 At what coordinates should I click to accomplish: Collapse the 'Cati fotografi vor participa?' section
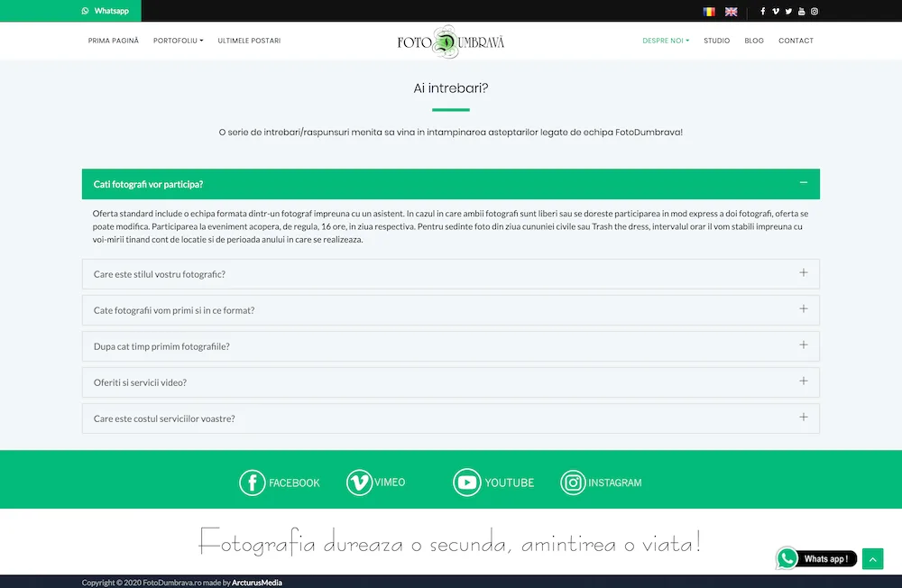[x=803, y=183]
